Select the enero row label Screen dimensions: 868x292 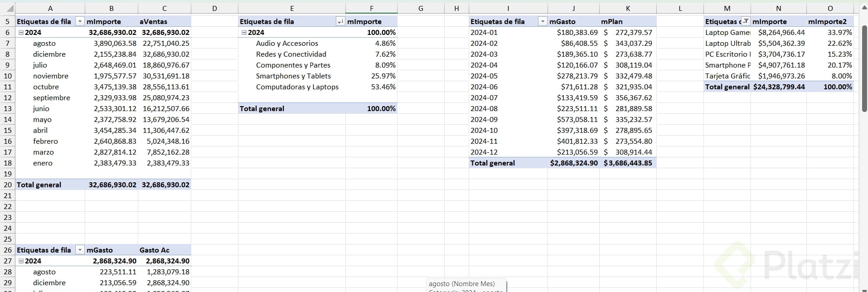pos(43,163)
